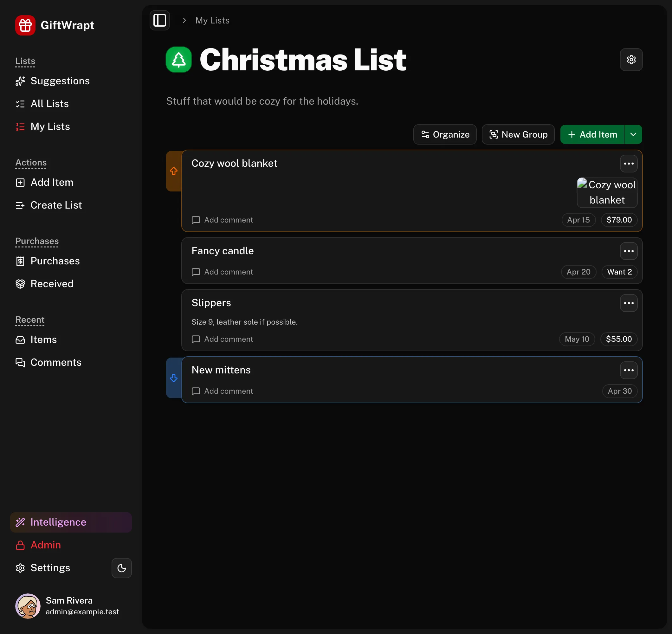Click the Fancy candle item title
Screen dimensions: 672x634
[x=223, y=251]
